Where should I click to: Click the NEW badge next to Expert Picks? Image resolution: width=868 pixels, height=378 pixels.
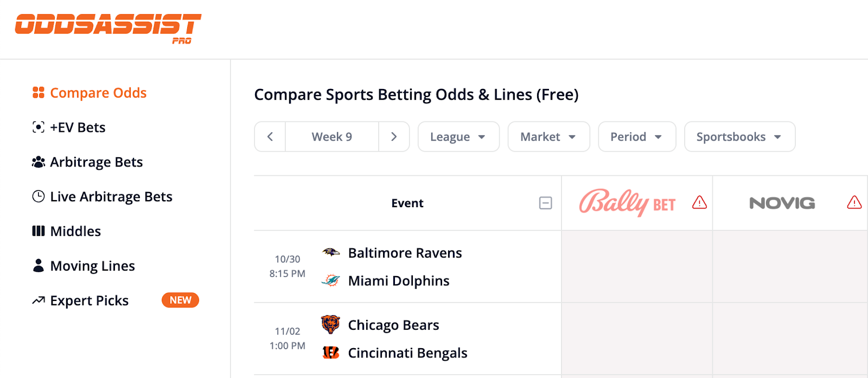[180, 300]
